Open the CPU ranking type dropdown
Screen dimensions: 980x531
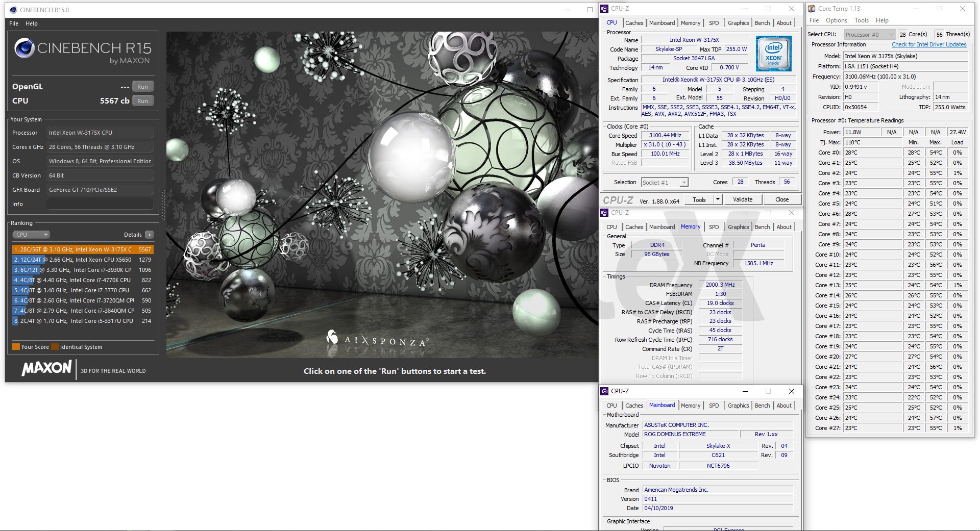coord(31,235)
